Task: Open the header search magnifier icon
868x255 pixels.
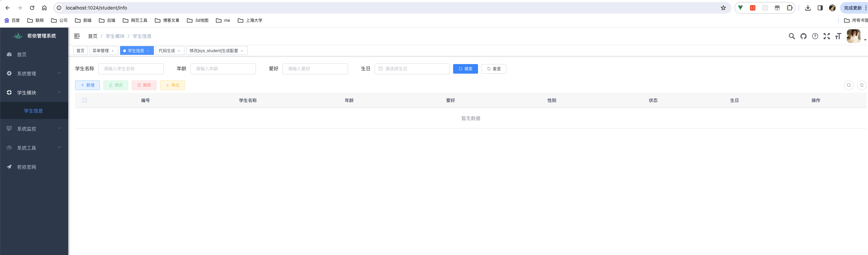Action: click(x=792, y=36)
